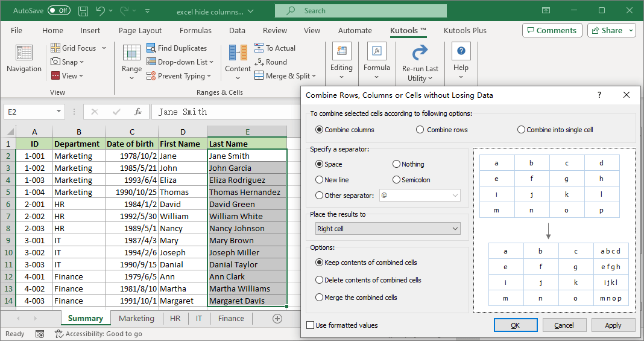This screenshot has height=341, width=644.
Task: Open the Kutools Help icon
Action: coord(461,53)
